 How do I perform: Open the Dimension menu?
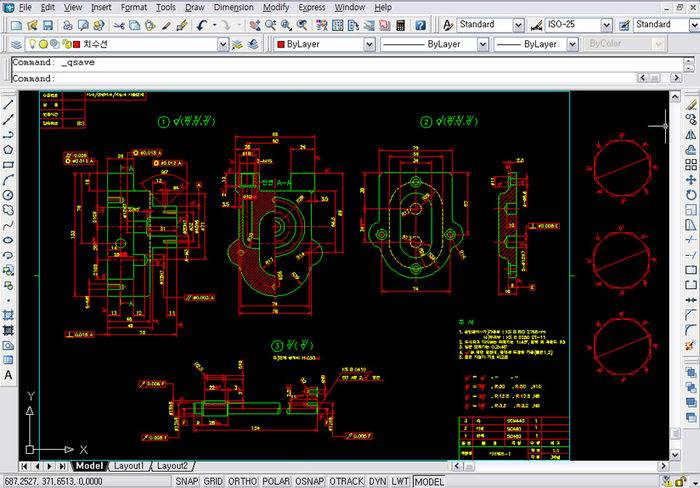click(233, 7)
